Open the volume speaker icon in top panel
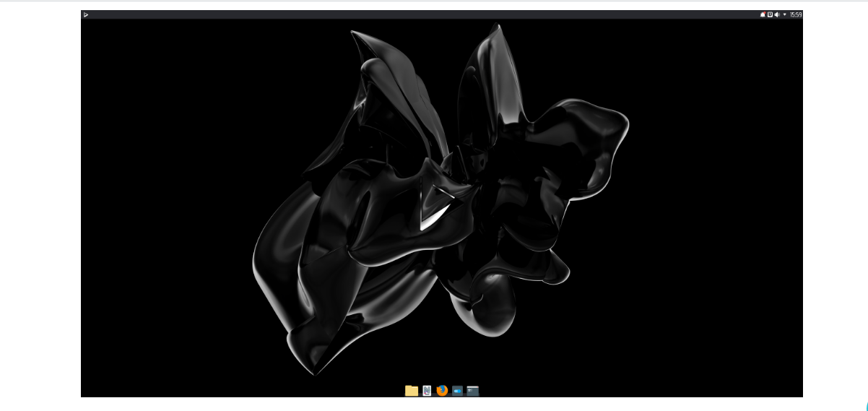Screen dimensions: 868x411 pyautogui.click(x=777, y=14)
